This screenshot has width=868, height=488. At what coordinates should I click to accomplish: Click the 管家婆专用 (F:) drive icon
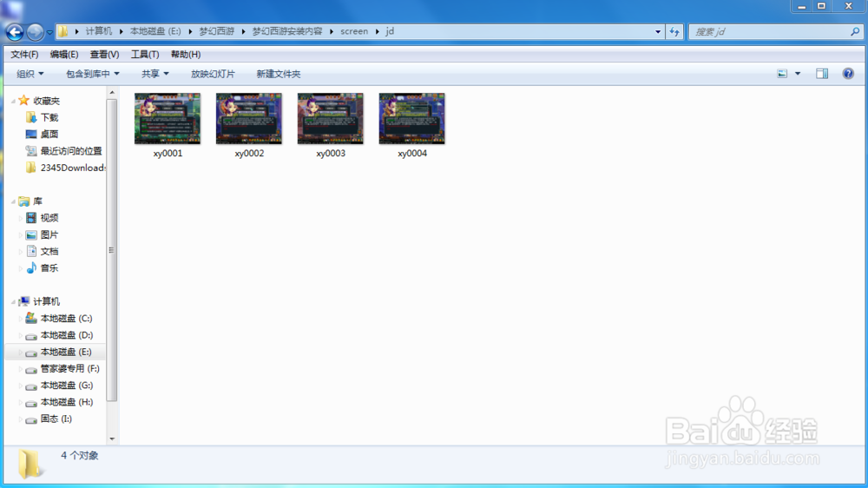(31, 369)
